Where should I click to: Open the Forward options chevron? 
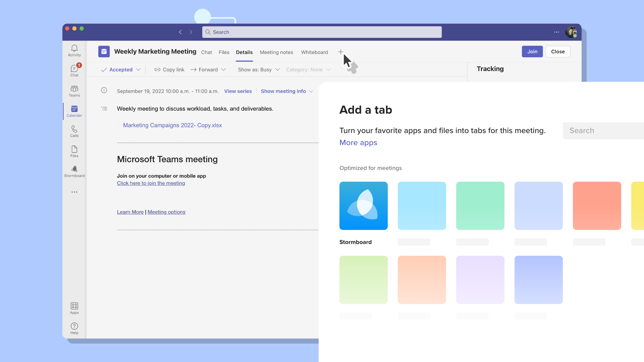click(224, 70)
